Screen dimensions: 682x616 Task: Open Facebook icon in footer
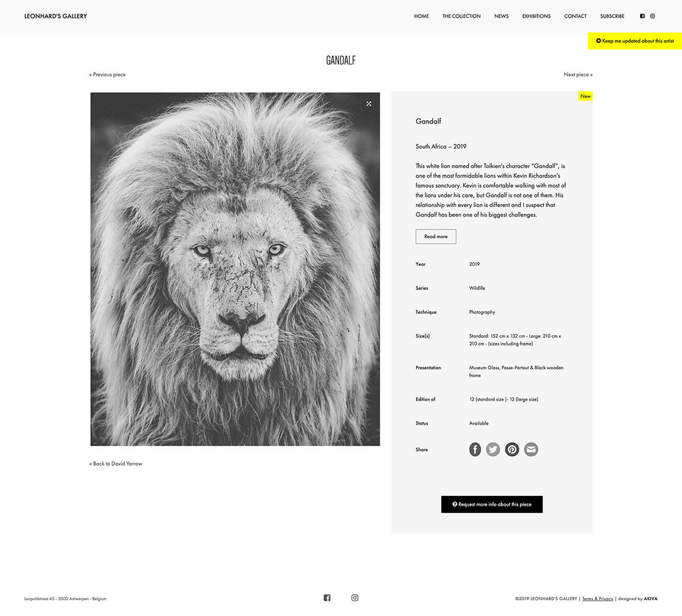(x=327, y=598)
